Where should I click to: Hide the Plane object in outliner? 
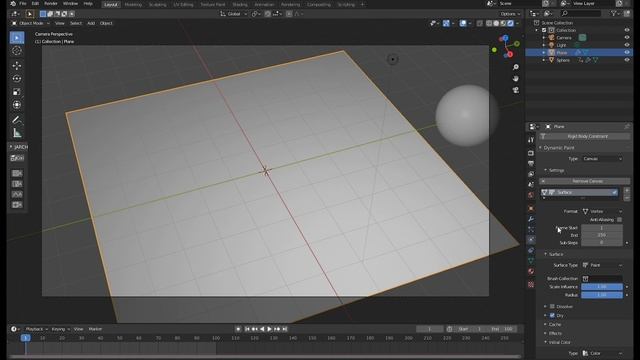pos(627,52)
